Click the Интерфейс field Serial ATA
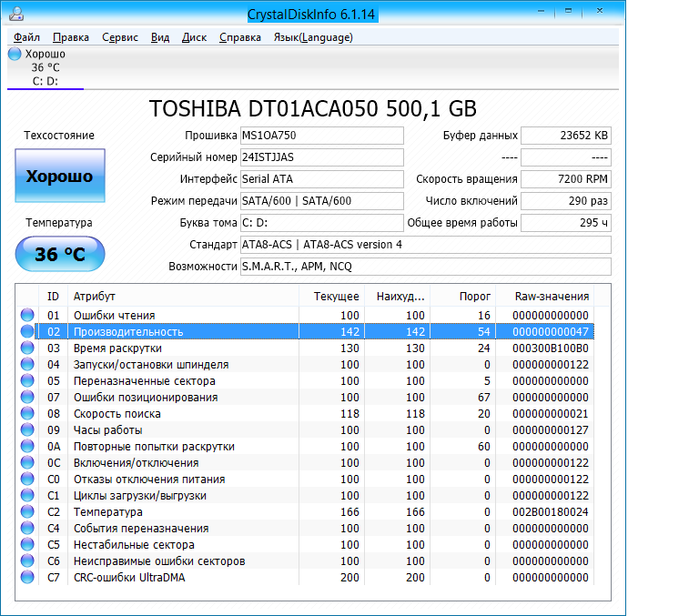 (322, 179)
